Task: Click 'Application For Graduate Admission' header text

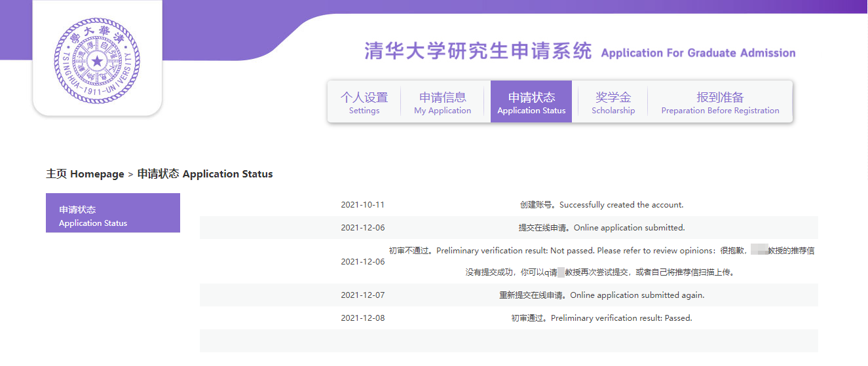Action: (698, 53)
